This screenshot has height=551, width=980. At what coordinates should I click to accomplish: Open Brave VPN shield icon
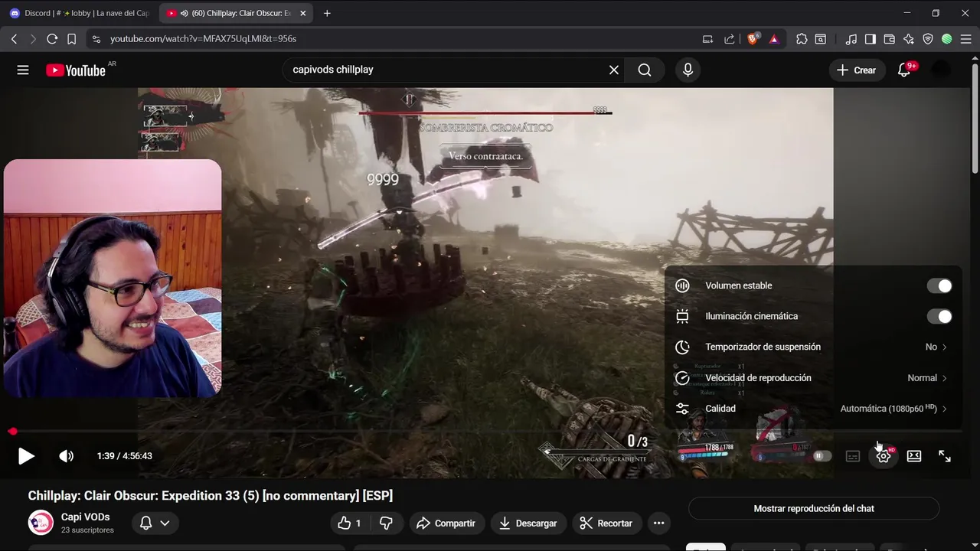[x=928, y=38]
